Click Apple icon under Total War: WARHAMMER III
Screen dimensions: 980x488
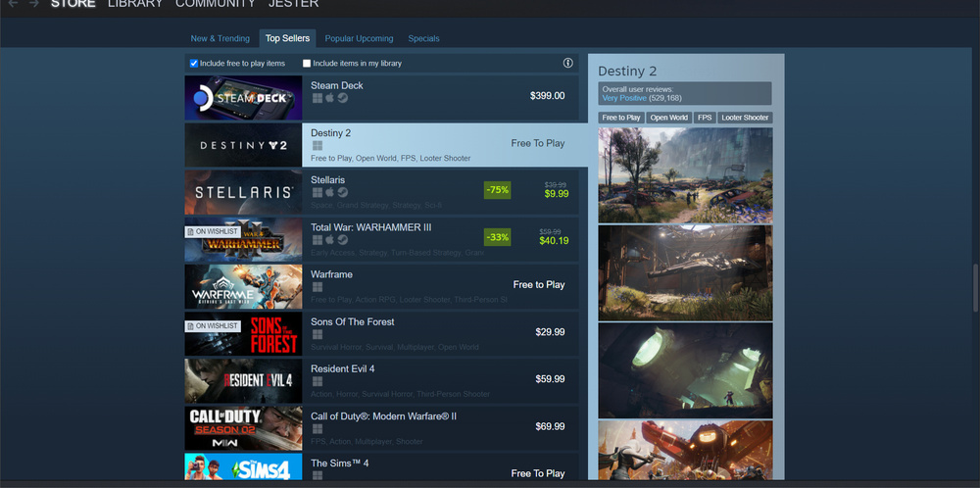click(x=330, y=240)
